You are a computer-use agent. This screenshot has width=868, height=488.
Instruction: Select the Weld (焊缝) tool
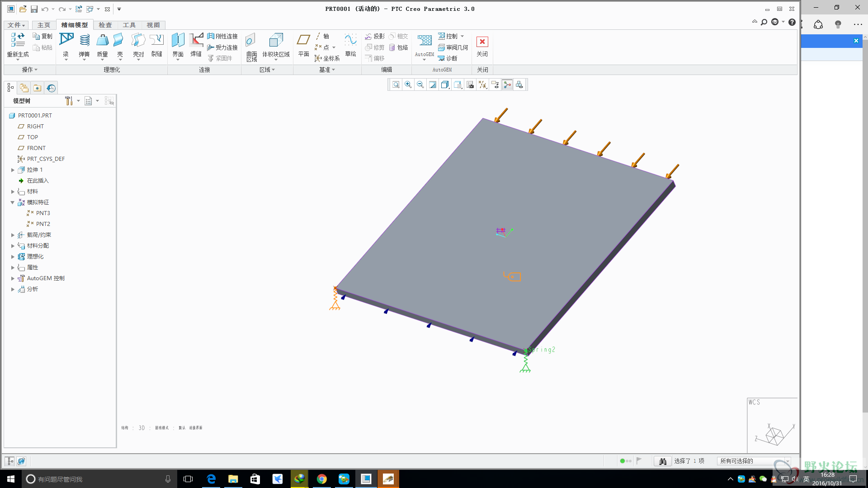[x=196, y=40]
